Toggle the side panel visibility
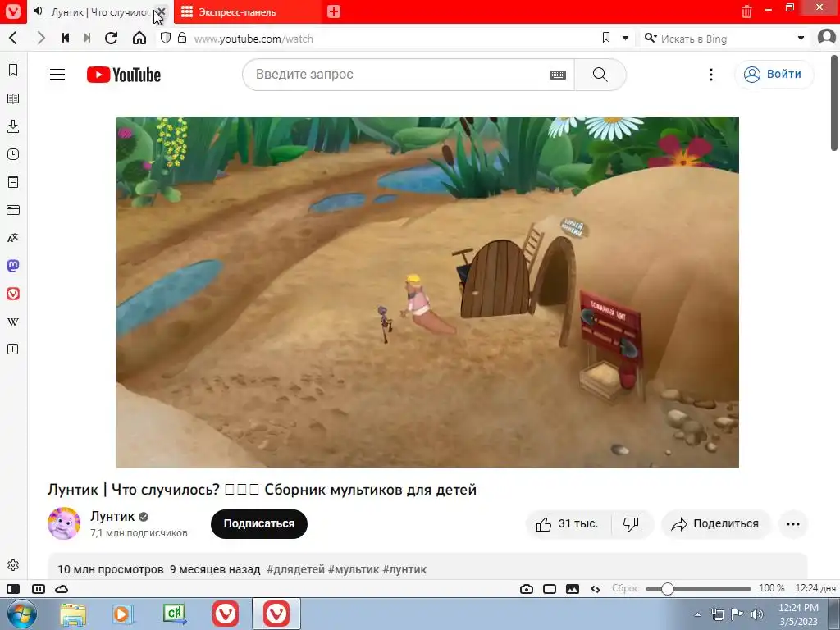 point(13,589)
